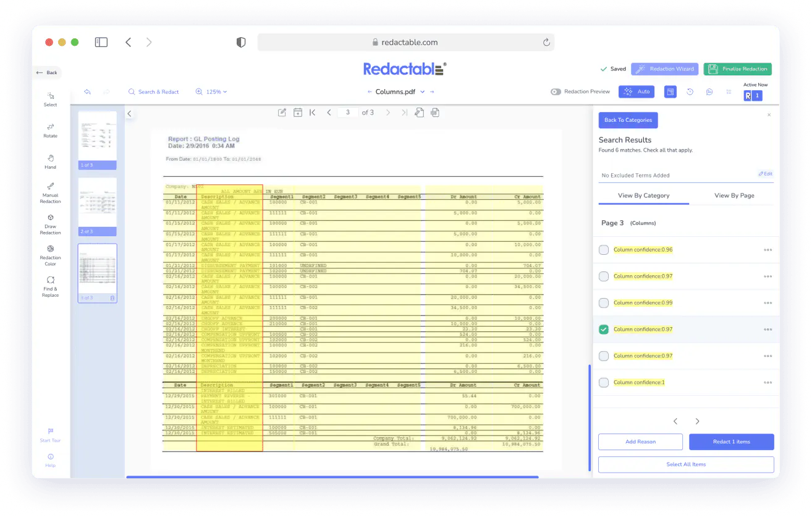
Task: Click the redo arrow in toolbar
Action: click(106, 92)
